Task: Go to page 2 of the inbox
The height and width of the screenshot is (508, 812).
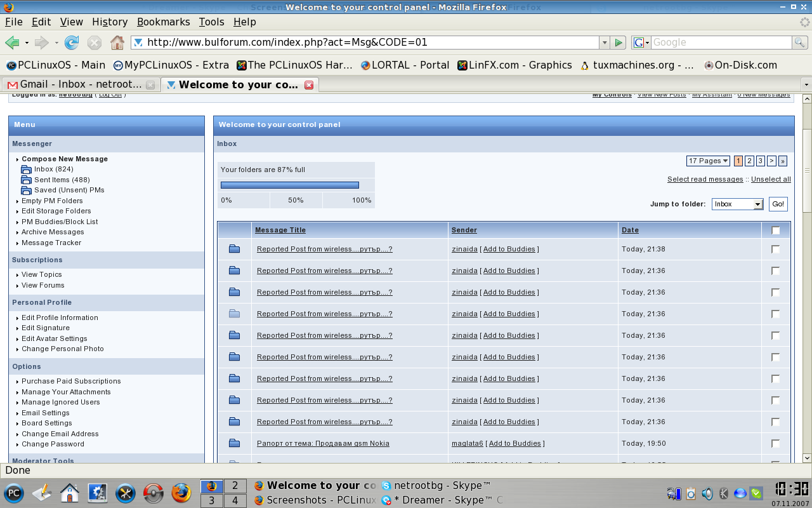Action: tap(749, 161)
